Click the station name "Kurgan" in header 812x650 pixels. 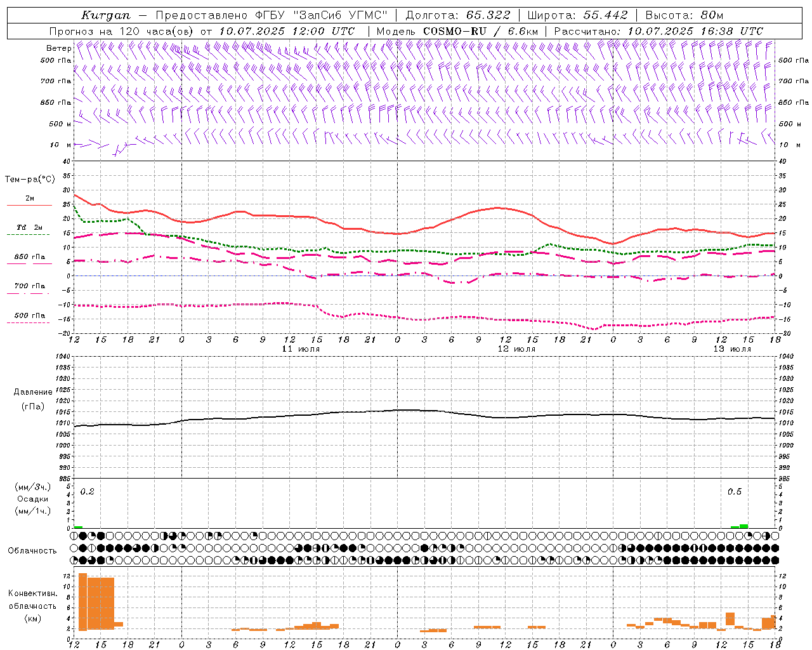106,15
